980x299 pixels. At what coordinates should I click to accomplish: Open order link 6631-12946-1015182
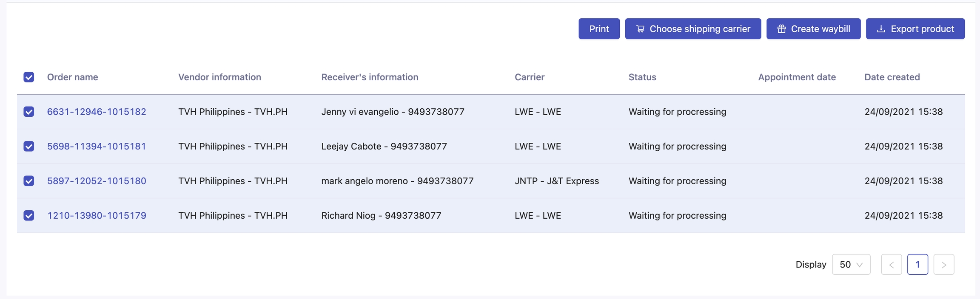click(97, 112)
